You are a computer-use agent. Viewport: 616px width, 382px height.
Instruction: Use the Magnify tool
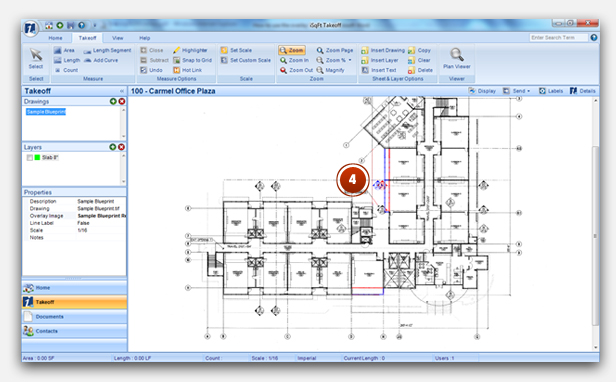click(x=330, y=70)
